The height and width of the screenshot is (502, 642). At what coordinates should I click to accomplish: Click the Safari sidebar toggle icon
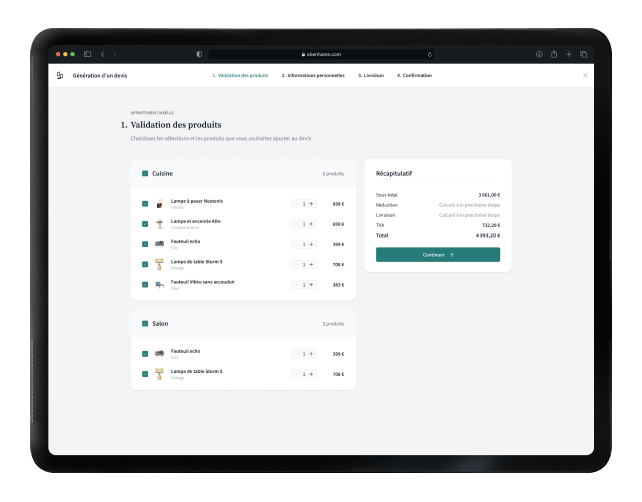click(87, 54)
